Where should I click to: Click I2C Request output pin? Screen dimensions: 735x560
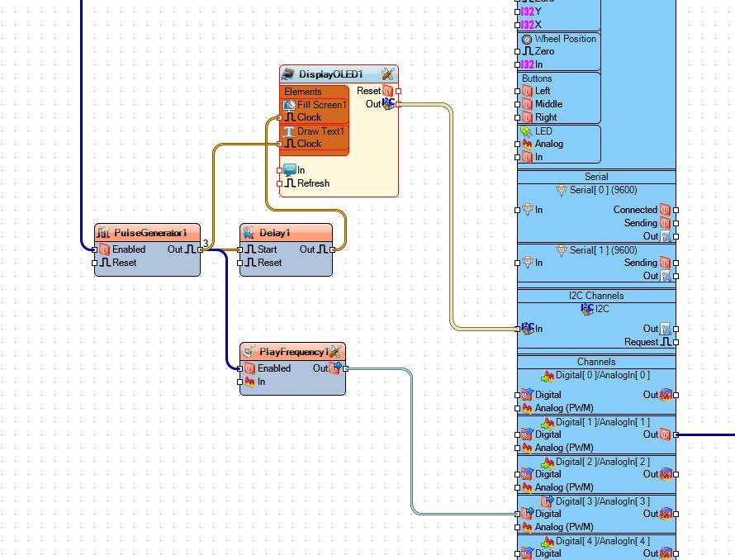(676, 343)
